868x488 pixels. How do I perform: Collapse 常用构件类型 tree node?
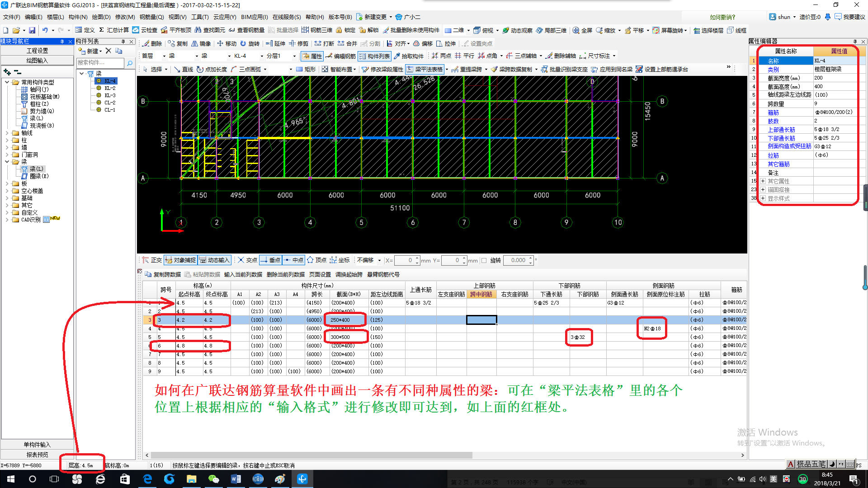click(x=7, y=82)
